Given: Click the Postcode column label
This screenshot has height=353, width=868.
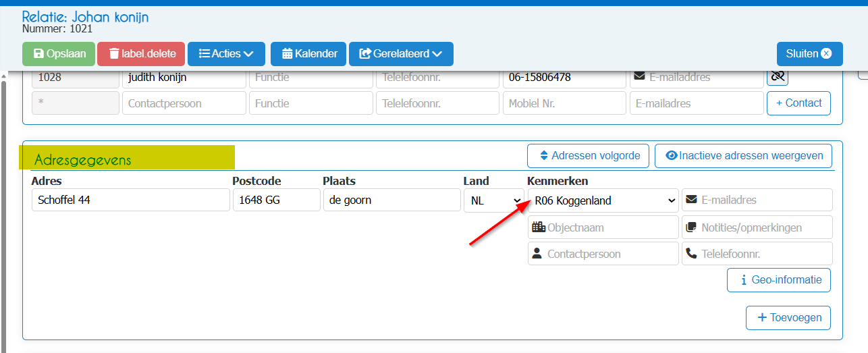Looking at the screenshot, I should [x=257, y=181].
